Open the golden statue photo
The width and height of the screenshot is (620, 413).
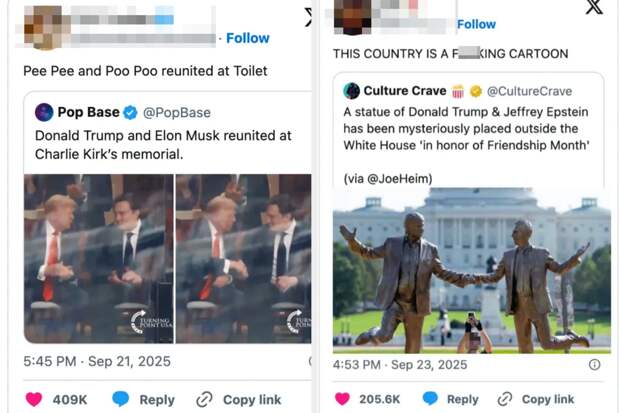tap(471, 270)
